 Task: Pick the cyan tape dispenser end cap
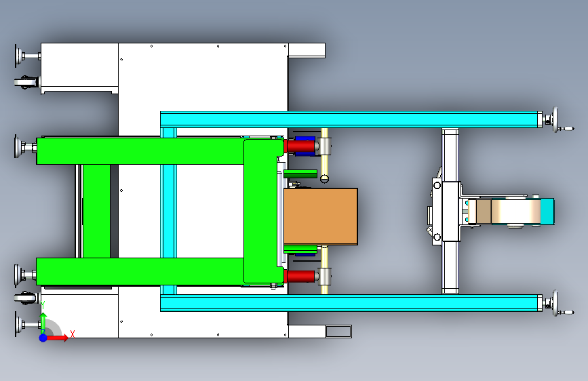point(547,212)
